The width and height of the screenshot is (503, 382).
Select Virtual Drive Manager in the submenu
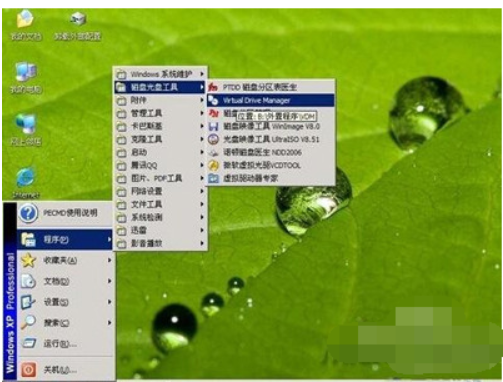coord(270,100)
